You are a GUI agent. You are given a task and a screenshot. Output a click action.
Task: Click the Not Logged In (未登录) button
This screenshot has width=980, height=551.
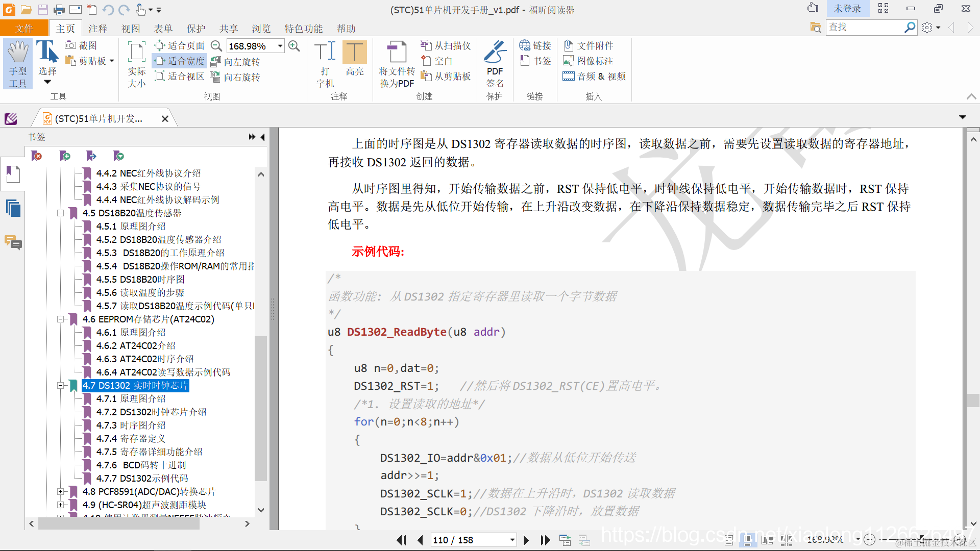click(847, 9)
